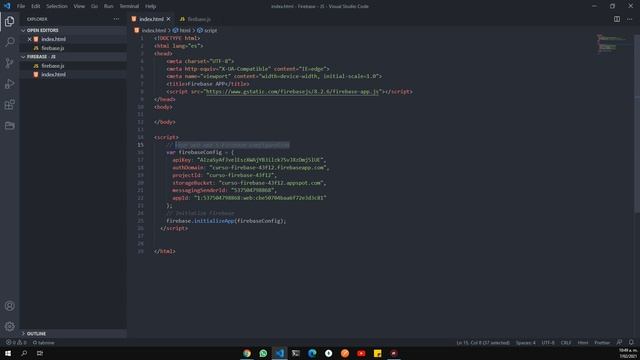Open Microsoft Edge from the taskbar
The width and height of the screenshot is (640, 360).
[x=312, y=353]
